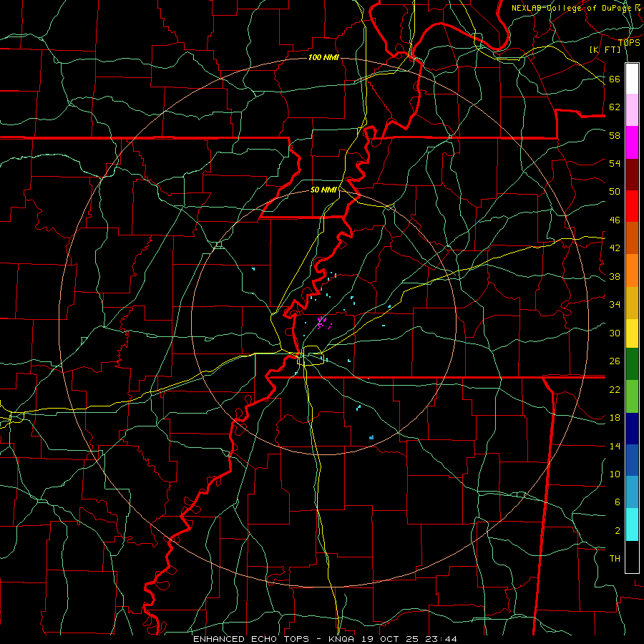The image size is (644, 644).
Task: Click the '14' legend value
Action: click(615, 446)
